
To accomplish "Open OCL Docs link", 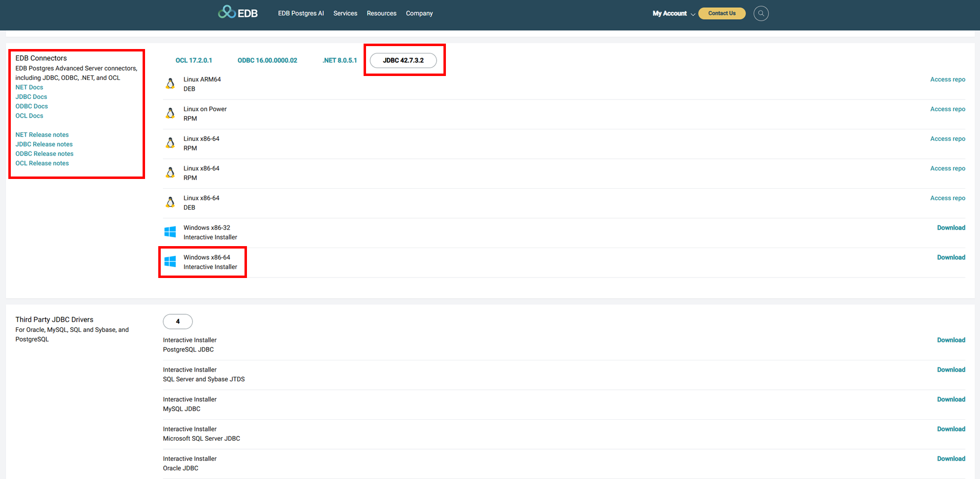I will point(29,116).
